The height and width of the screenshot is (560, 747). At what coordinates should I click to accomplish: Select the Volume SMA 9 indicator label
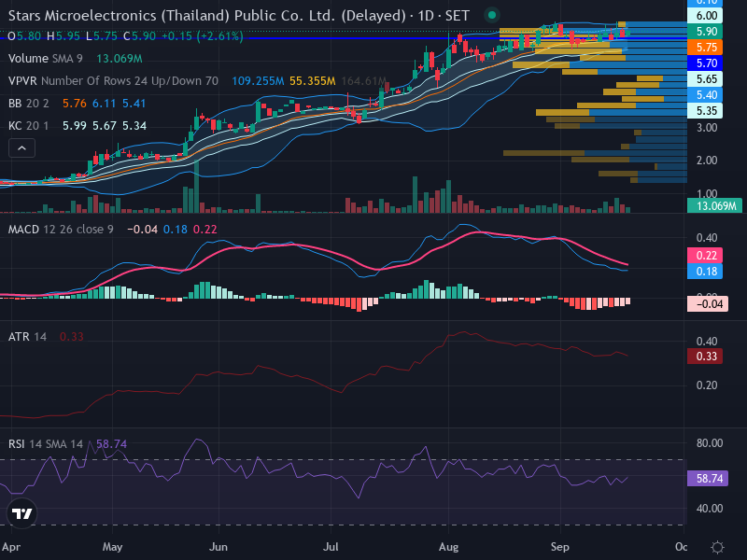click(x=45, y=59)
